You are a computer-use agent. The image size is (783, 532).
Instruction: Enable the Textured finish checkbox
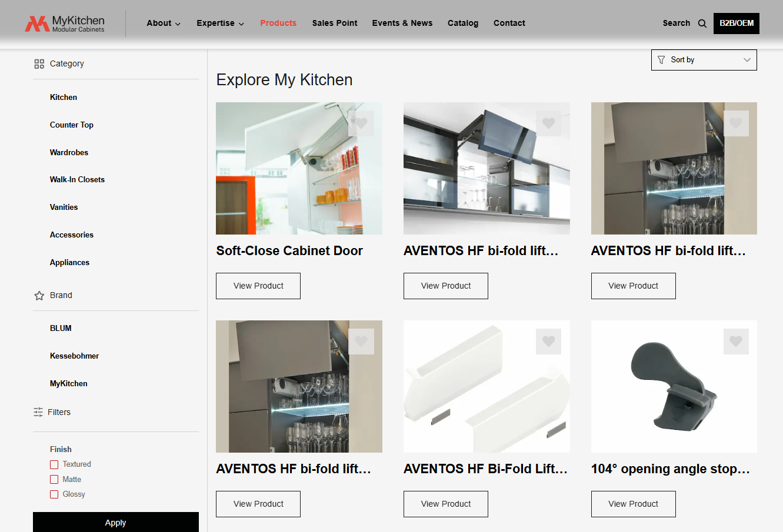pos(54,464)
